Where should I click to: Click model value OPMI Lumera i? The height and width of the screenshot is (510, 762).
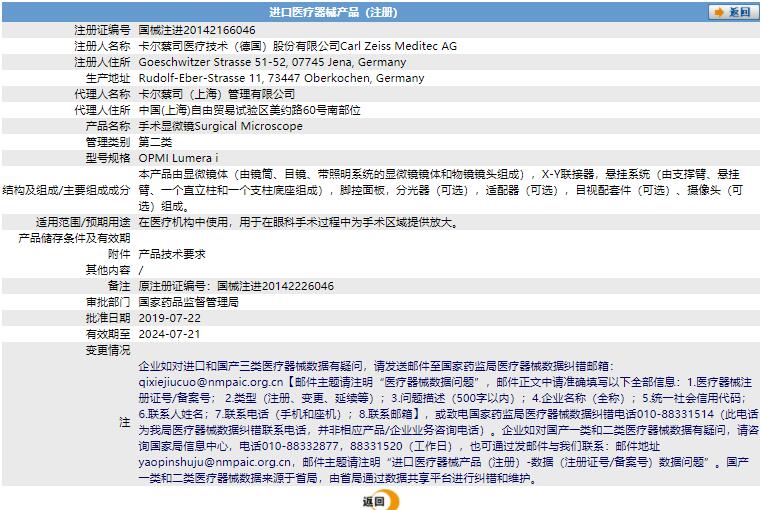click(178, 158)
